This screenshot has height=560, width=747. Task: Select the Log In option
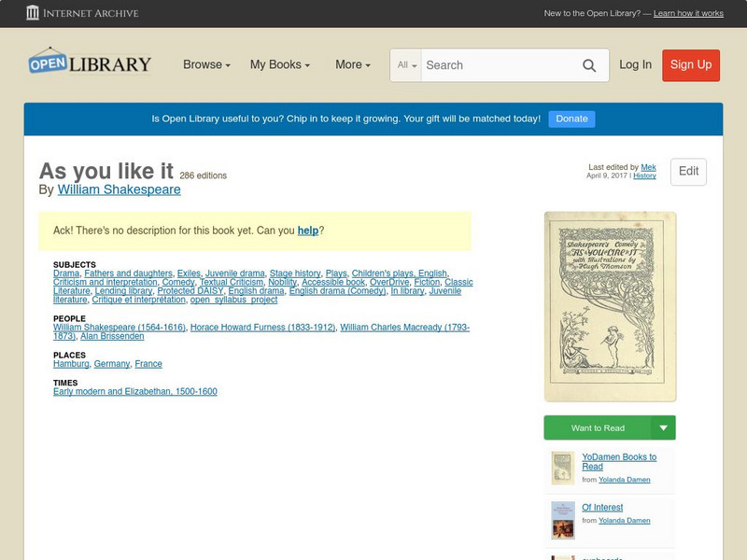[636, 65]
